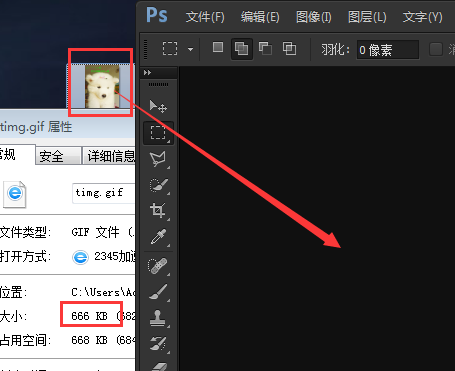The width and height of the screenshot is (455, 371).
Task: Click the timg.gif 属性 window title
Action: coord(36,127)
